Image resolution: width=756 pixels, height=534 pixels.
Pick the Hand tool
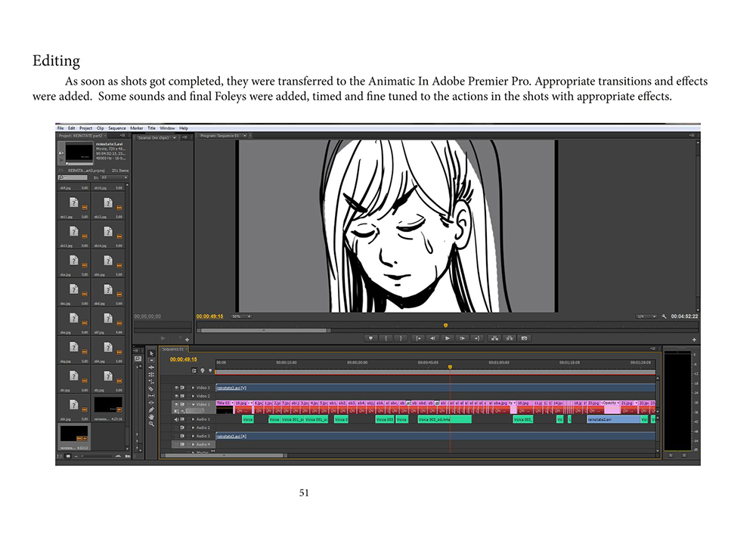151,416
